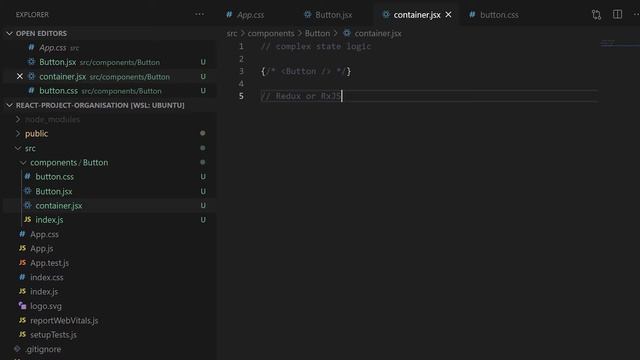The height and width of the screenshot is (360, 640).
Task: Click the "<Button />" comment on line 3
Action: click(306, 71)
